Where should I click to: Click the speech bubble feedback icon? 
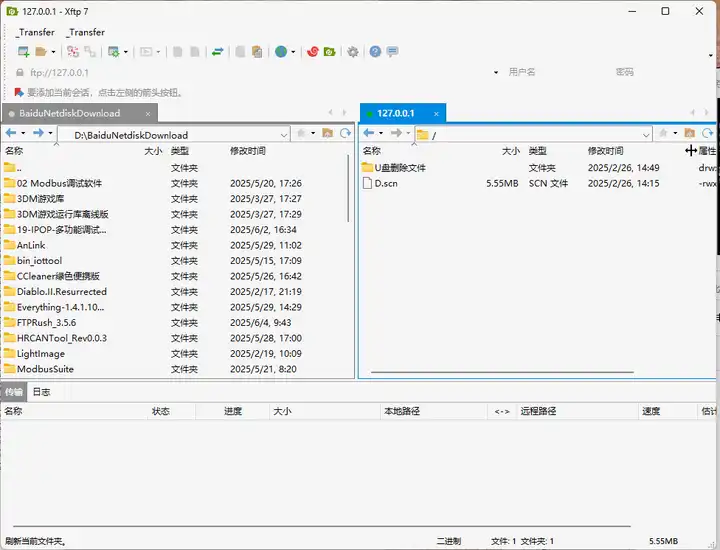point(392,51)
